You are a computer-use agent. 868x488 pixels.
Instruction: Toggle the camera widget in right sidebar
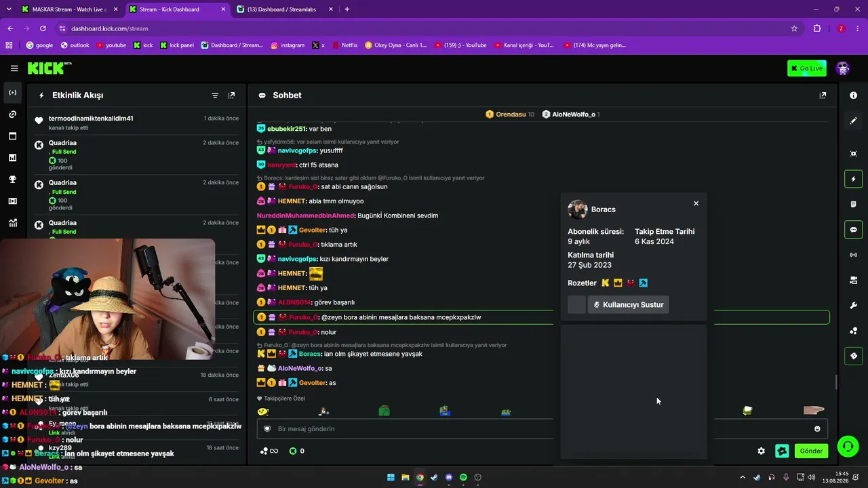(x=854, y=280)
